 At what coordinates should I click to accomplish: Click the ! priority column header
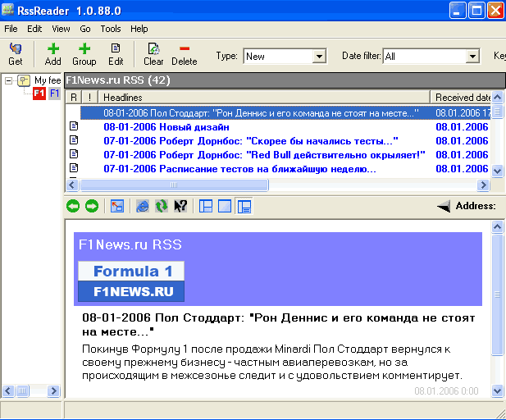[x=89, y=97]
